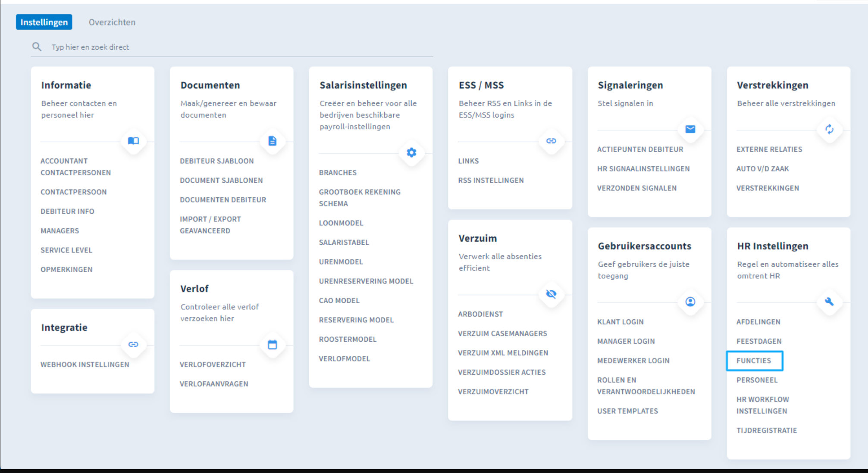
Task: Open Debiteur Sjabloon
Action: click(x=217, y=161)
